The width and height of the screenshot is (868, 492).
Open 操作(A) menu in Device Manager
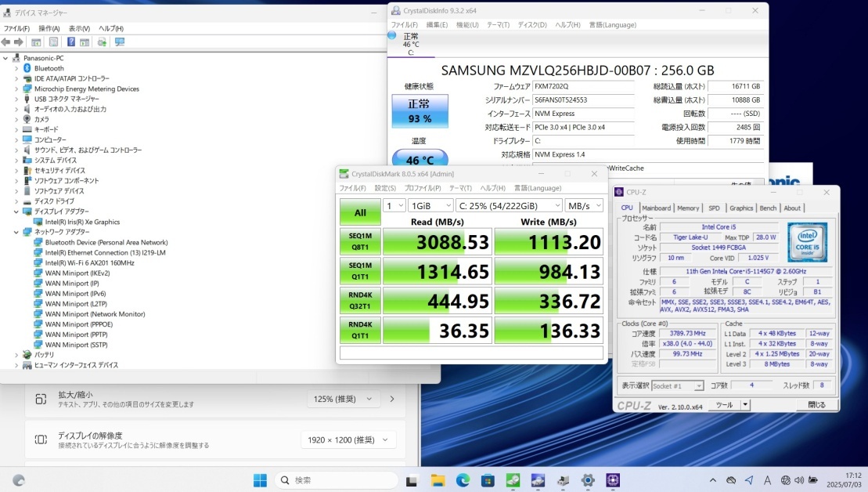[x=49, y=28]
